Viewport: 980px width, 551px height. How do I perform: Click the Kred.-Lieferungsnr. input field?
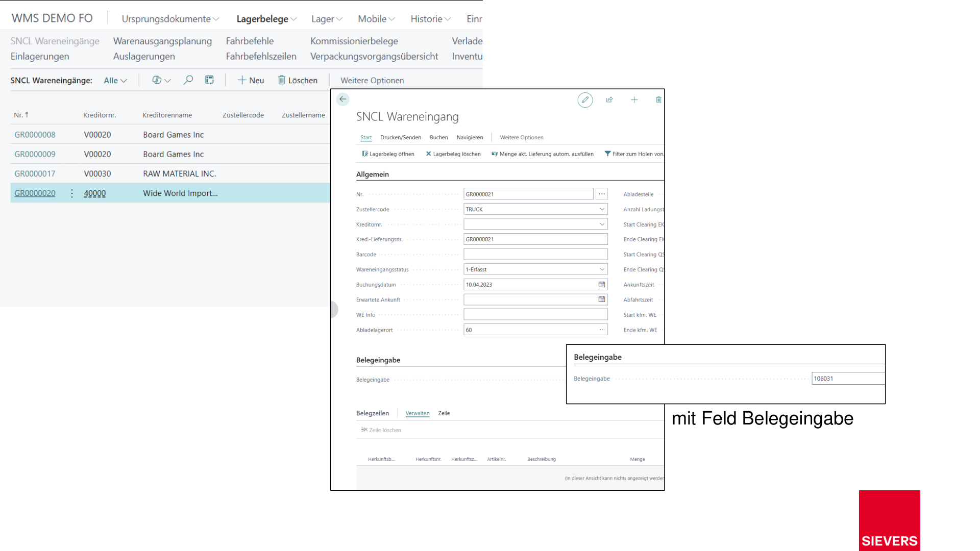point(535,239)
